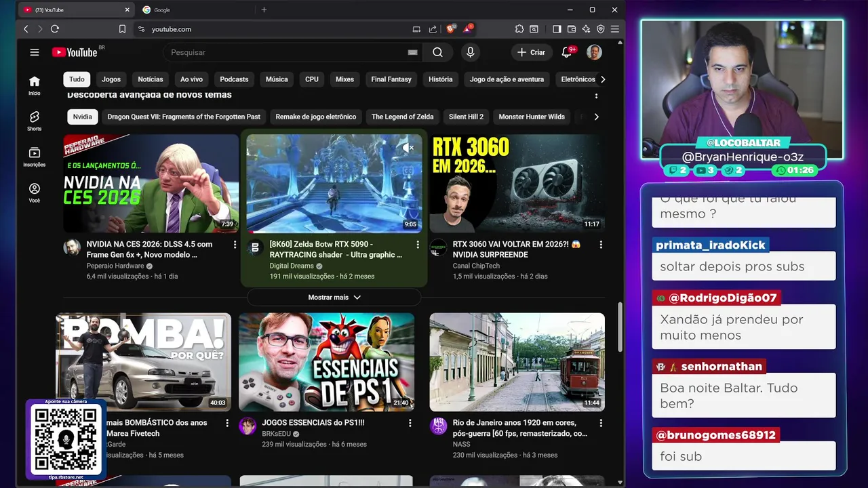Screen dimensions: 868x488
Task: Open Digital Dreams channel link
Action: coord(292,266)
